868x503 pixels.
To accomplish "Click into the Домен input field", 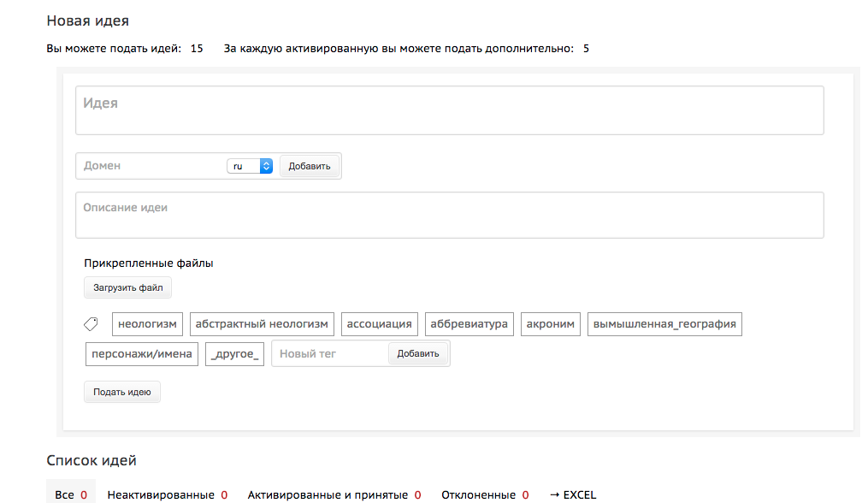I will (x=151, y=166).
